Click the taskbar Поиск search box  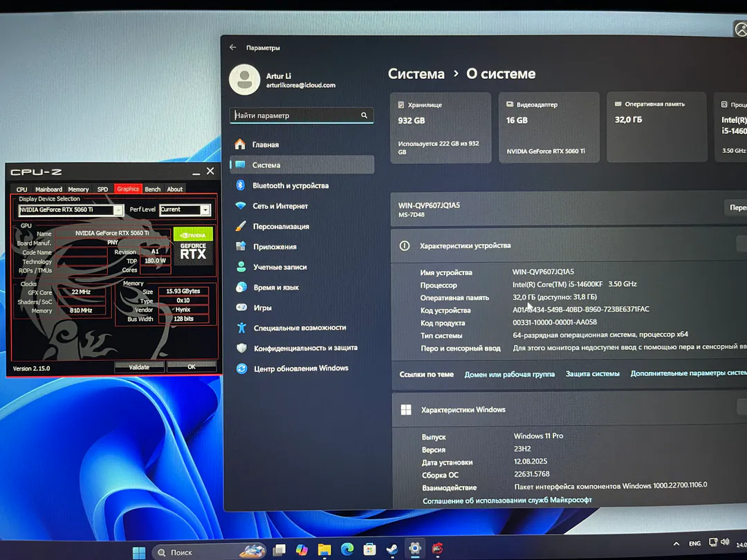tap(209, 552)
